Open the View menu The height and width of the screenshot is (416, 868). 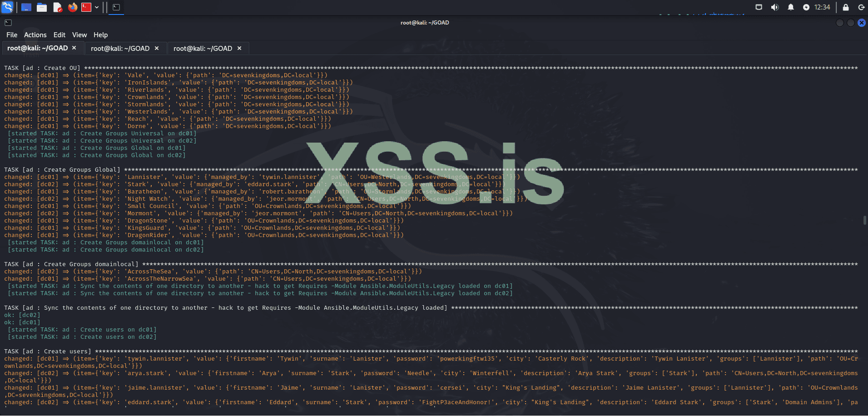point(79,35)
